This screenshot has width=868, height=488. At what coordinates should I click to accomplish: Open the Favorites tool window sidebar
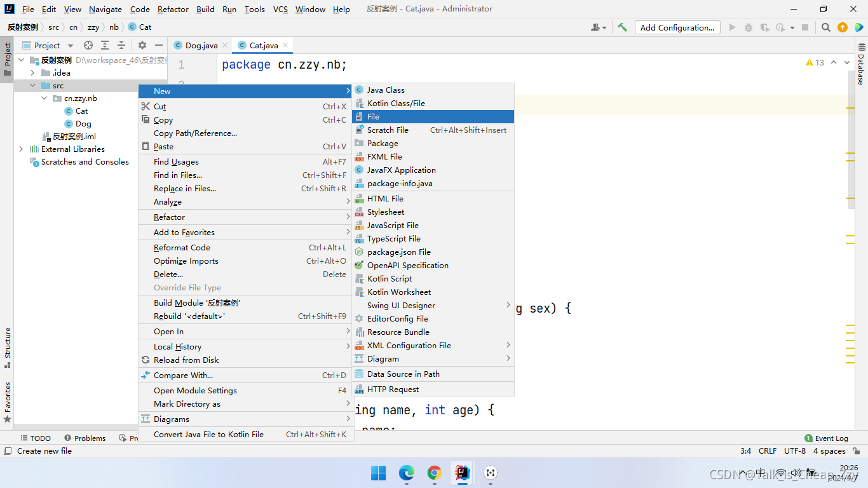[7, 402]
